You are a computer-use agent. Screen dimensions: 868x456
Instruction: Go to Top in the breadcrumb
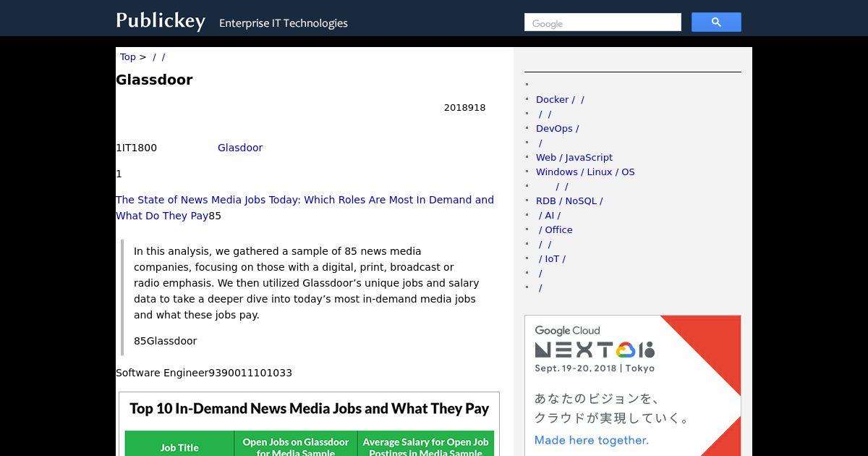[128, 57]
